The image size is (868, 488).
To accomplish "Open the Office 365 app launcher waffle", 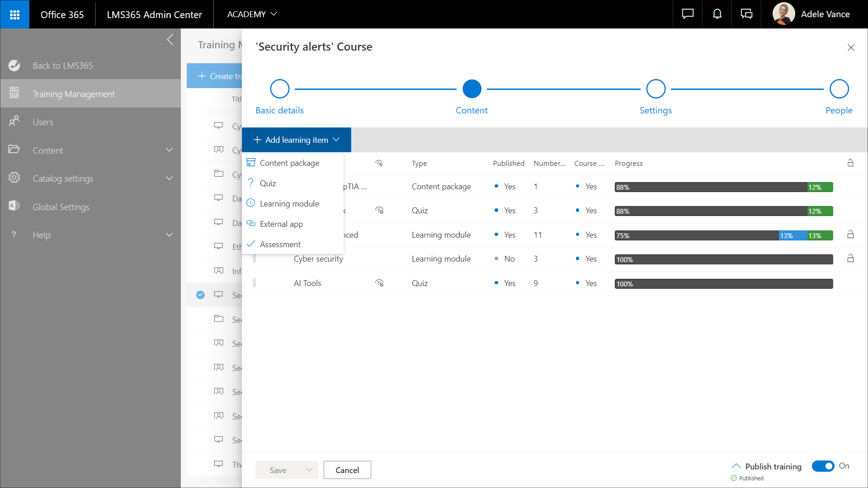I will pos(14,14).
